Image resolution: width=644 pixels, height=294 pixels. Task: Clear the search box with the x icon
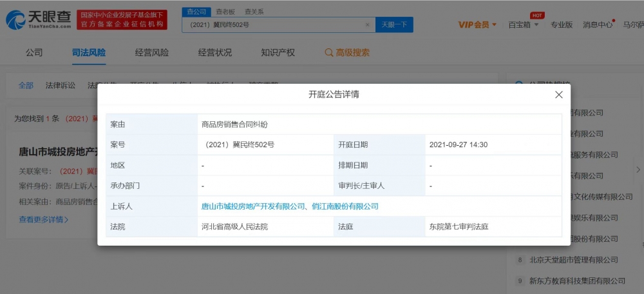coord(367,24)
